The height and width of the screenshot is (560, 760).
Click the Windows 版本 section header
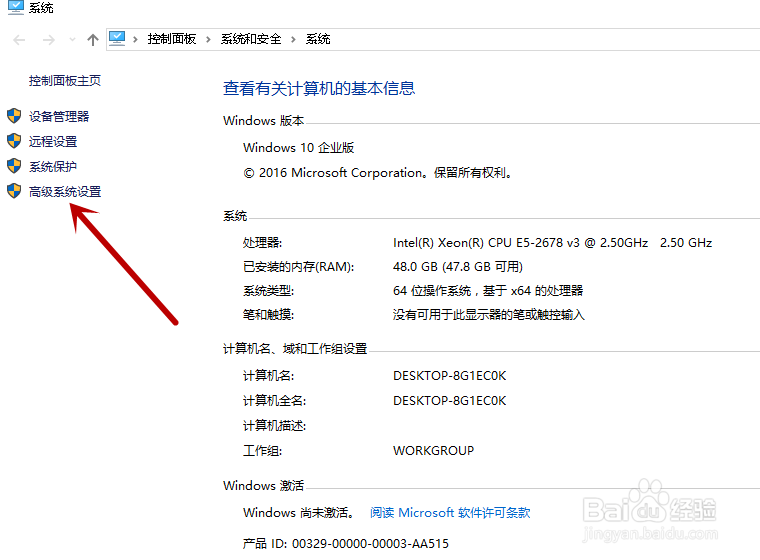(264, 120)
